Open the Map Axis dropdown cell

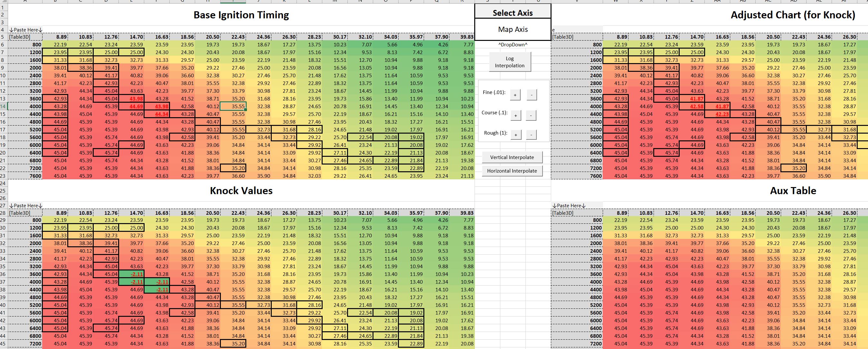click(x=513, y=29)
